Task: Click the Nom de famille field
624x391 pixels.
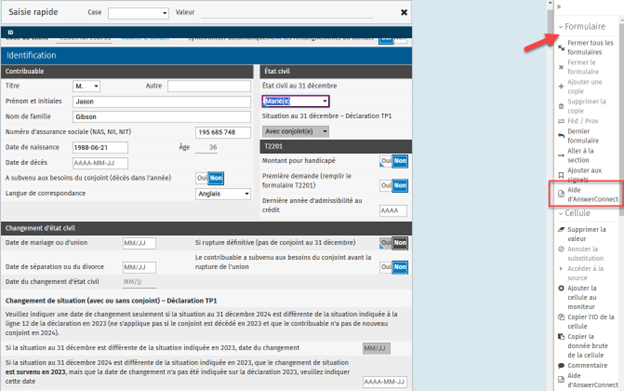Action: 162,117
